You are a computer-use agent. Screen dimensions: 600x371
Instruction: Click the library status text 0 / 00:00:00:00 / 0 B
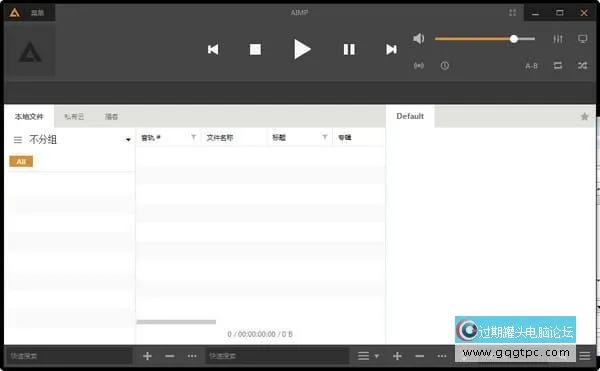coord(260,334)
